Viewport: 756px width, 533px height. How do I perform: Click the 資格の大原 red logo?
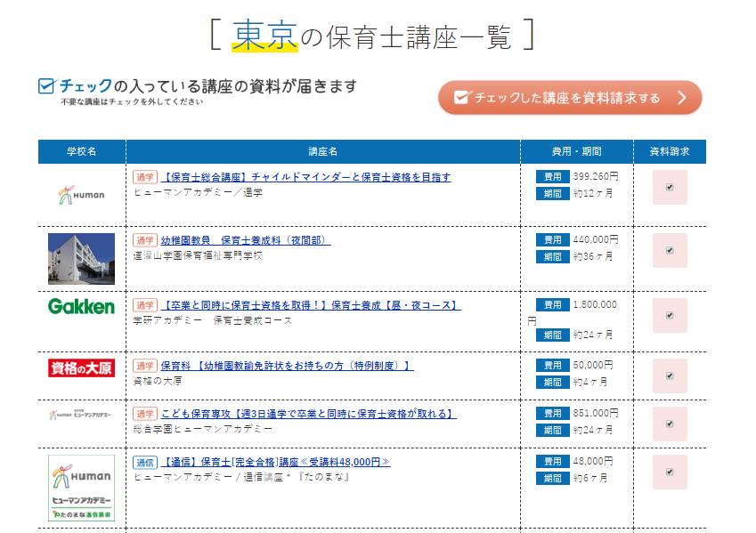tap(81, 367)
